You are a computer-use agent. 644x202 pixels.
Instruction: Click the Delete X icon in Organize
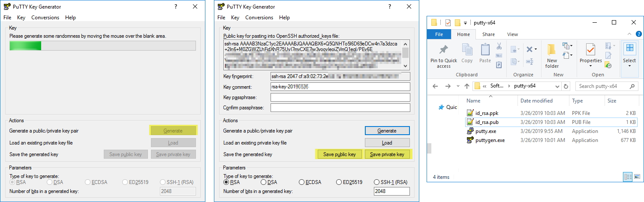click(530, 49)
